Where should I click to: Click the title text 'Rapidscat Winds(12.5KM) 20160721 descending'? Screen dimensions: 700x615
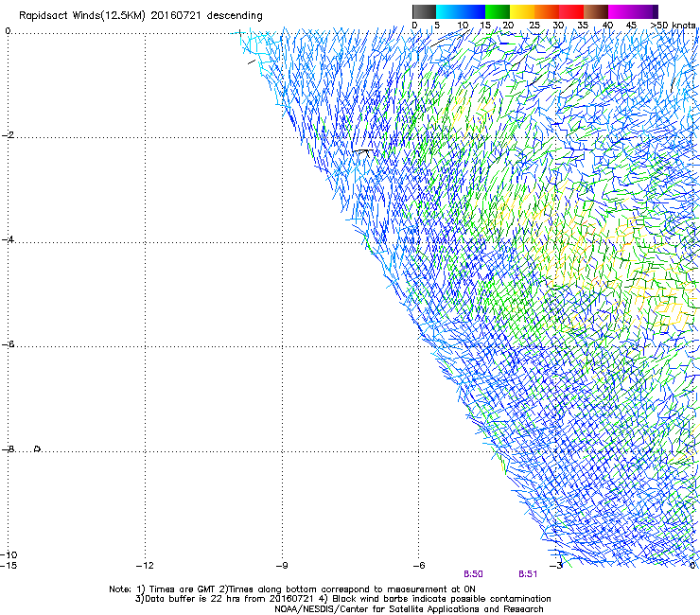pos(141,16)
